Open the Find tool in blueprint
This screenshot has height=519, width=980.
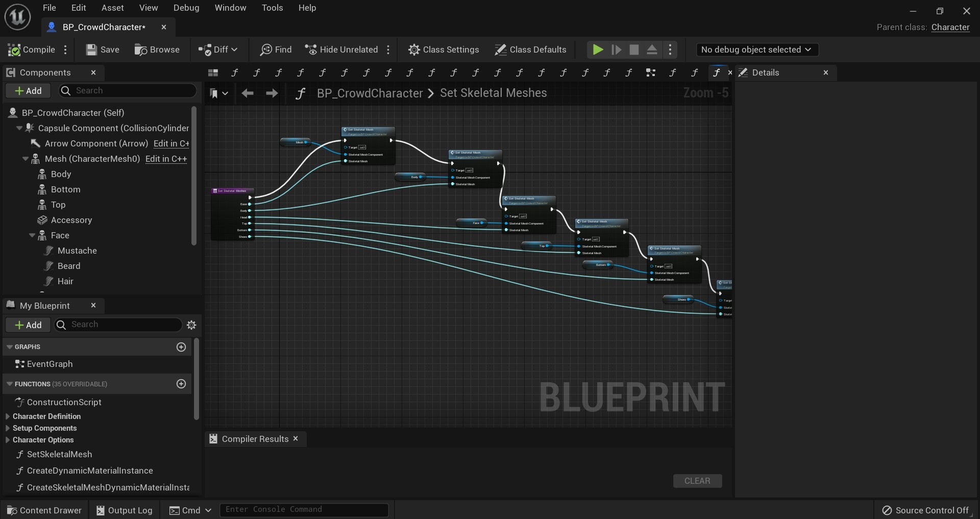(276, 50)
